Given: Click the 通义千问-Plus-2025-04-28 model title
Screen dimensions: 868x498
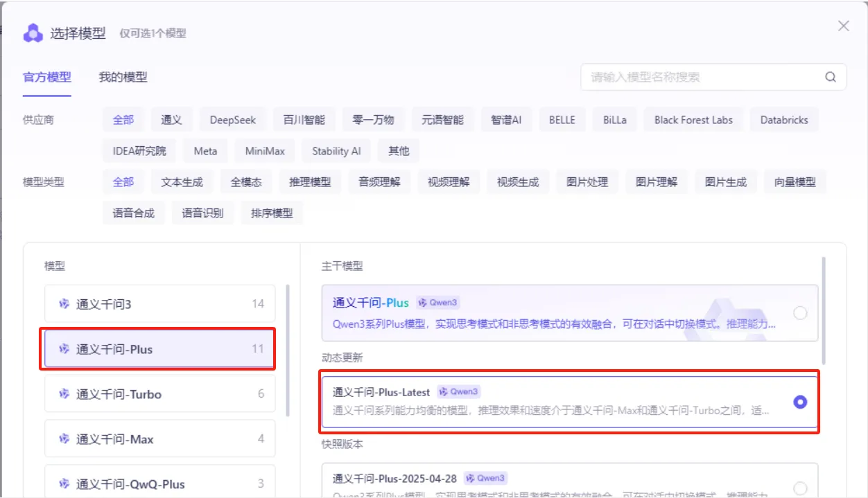Looking at the screenshot, I should click(x=394, y=478).
